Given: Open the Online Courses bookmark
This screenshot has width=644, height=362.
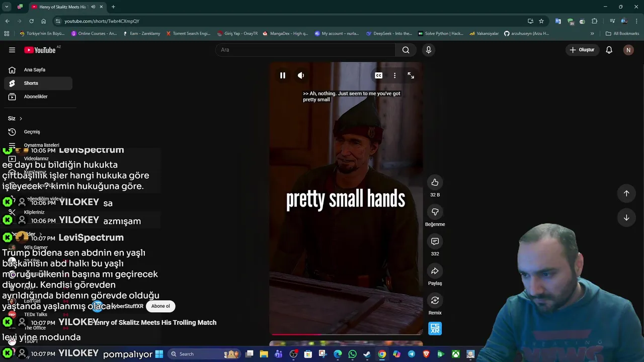Looking at the screenshot, I should click(94, 34).
